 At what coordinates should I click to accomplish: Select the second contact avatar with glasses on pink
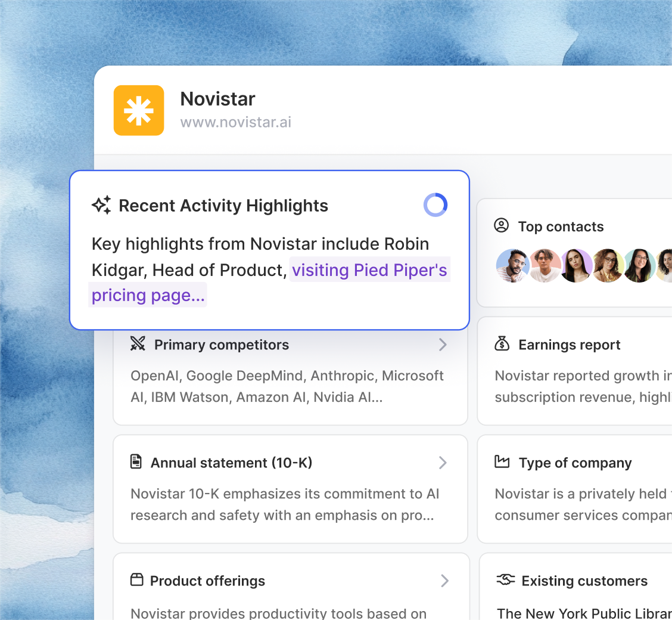[545, 265]
